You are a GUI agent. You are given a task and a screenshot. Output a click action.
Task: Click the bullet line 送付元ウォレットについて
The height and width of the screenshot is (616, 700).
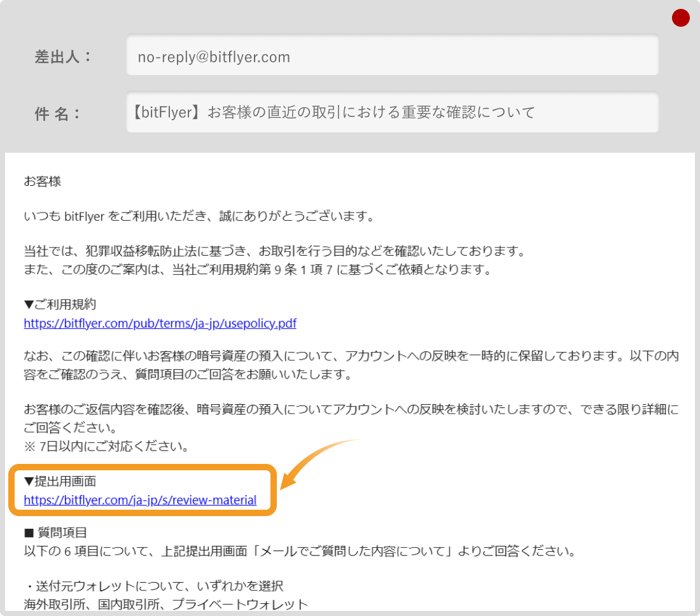[x=153, y=585]
